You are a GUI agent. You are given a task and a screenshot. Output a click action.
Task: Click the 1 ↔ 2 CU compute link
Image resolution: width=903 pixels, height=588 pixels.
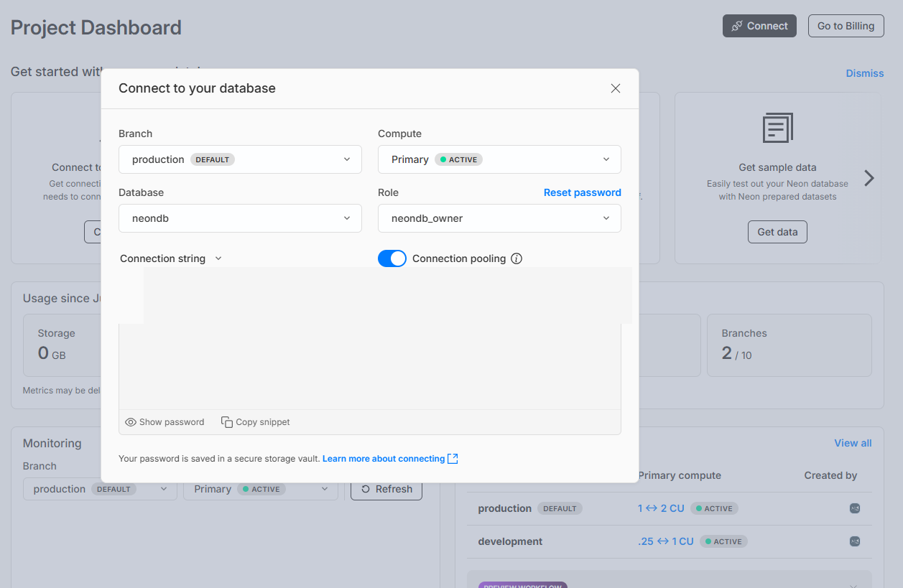[x=661, y=508]
